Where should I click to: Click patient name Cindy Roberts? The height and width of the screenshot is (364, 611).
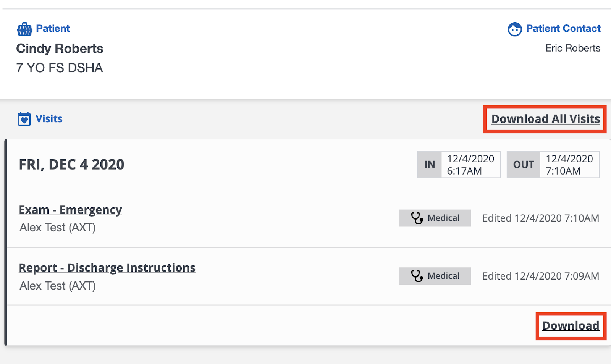(x=60, y=49)
